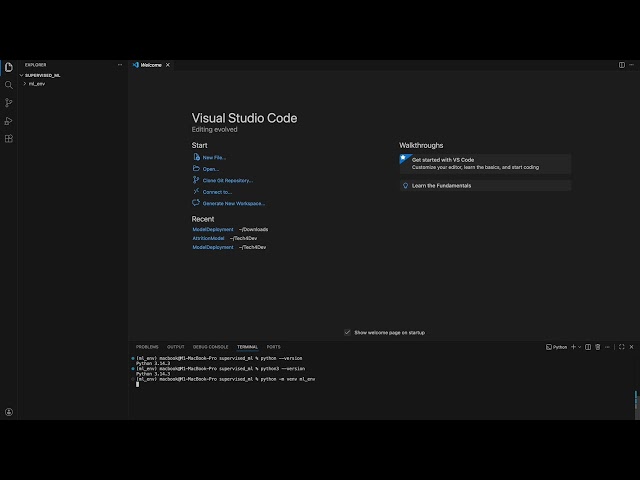Switch to the Problems panel tab
The height and width of the screenshot is (480, 640).
(x=147, y=347)
